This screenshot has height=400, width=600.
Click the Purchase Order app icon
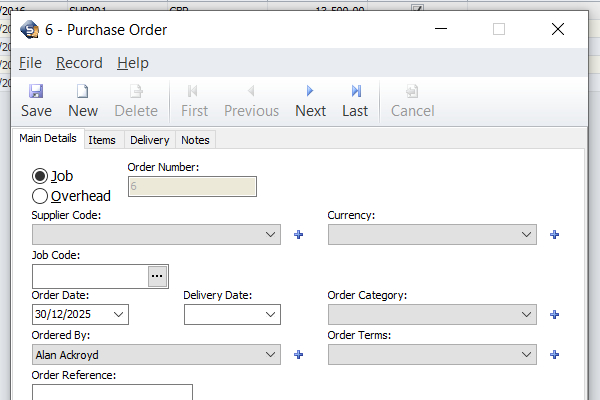pos(29,29)
